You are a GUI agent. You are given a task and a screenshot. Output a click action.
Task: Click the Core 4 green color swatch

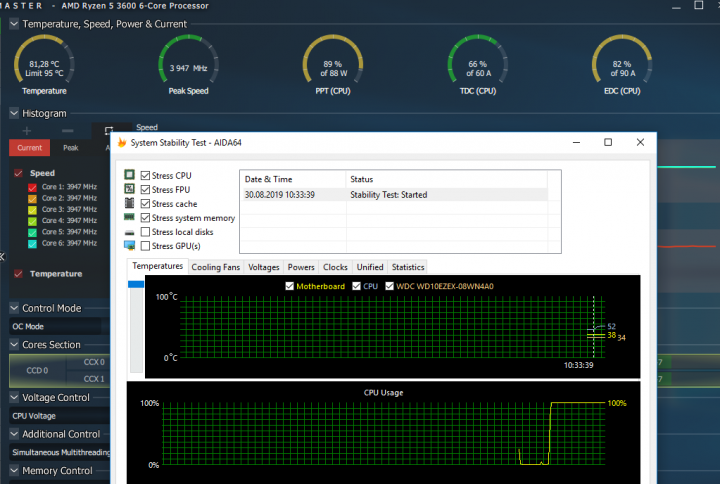pos(32,221)
